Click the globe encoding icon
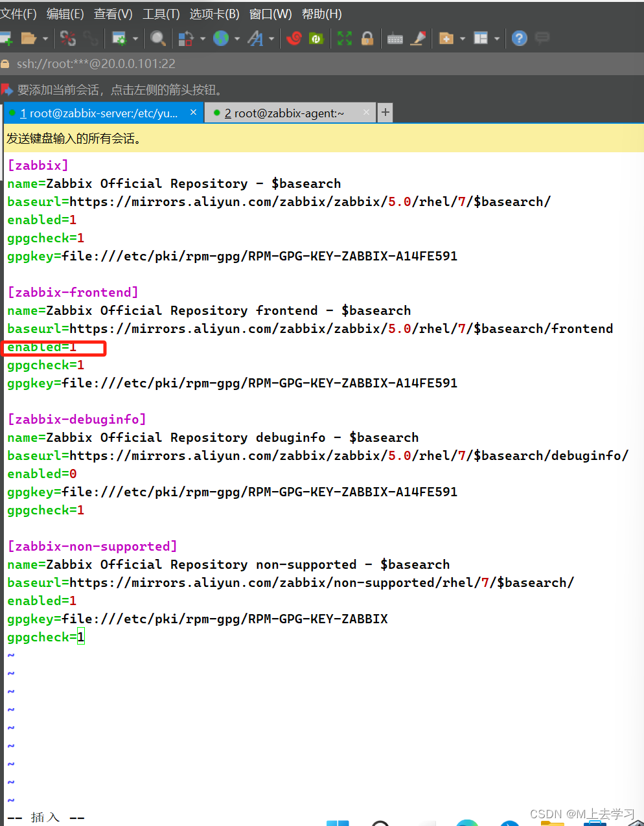The image size is (644, 826). (221, 39)
